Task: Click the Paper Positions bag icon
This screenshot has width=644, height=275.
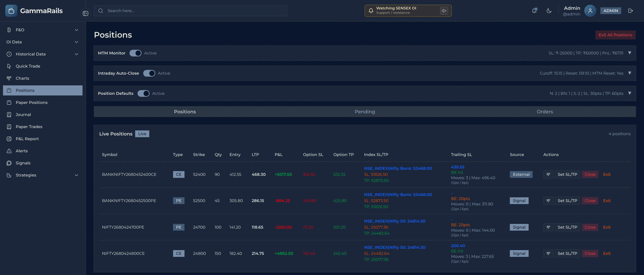Action: (9, 102)
